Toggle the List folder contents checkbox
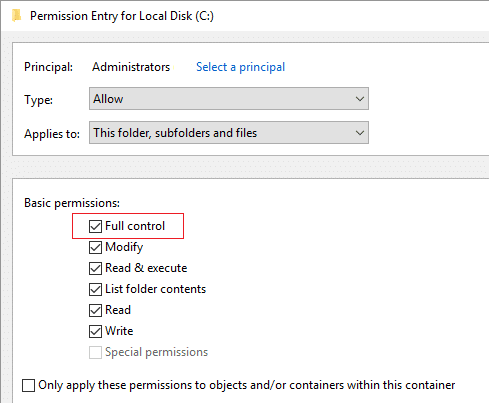 point(95,289)
